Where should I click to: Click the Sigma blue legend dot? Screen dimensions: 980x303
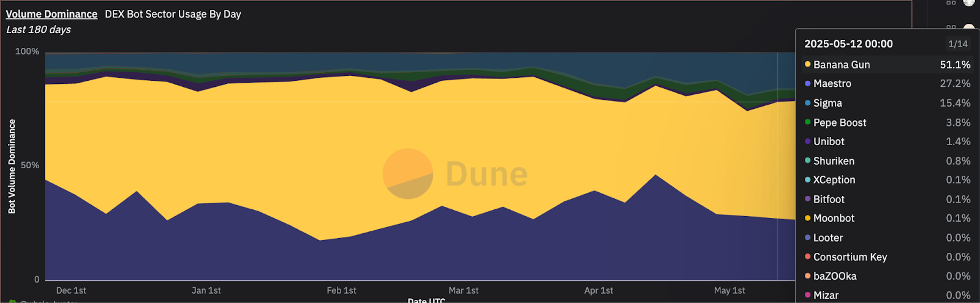click(x=808, y=103)
